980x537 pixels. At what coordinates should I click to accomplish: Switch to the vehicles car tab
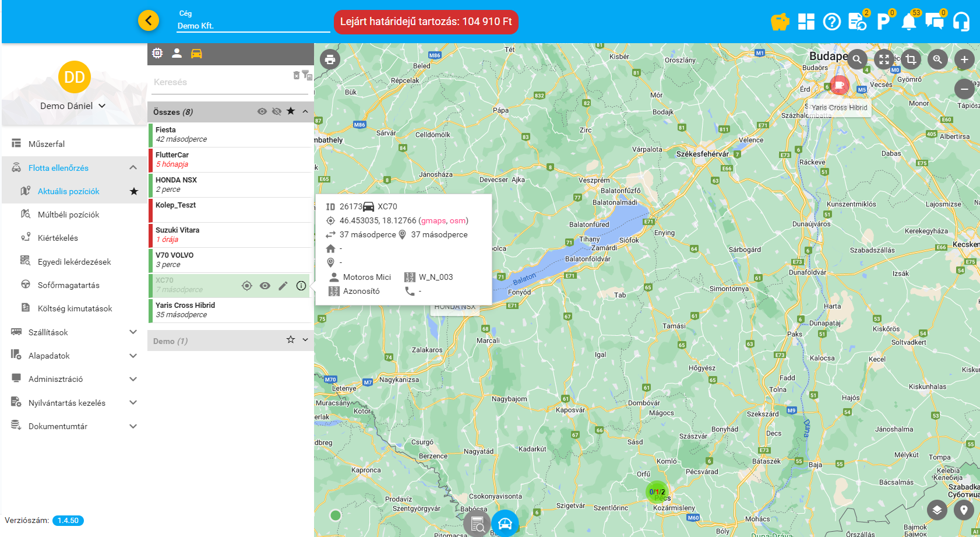196,54
